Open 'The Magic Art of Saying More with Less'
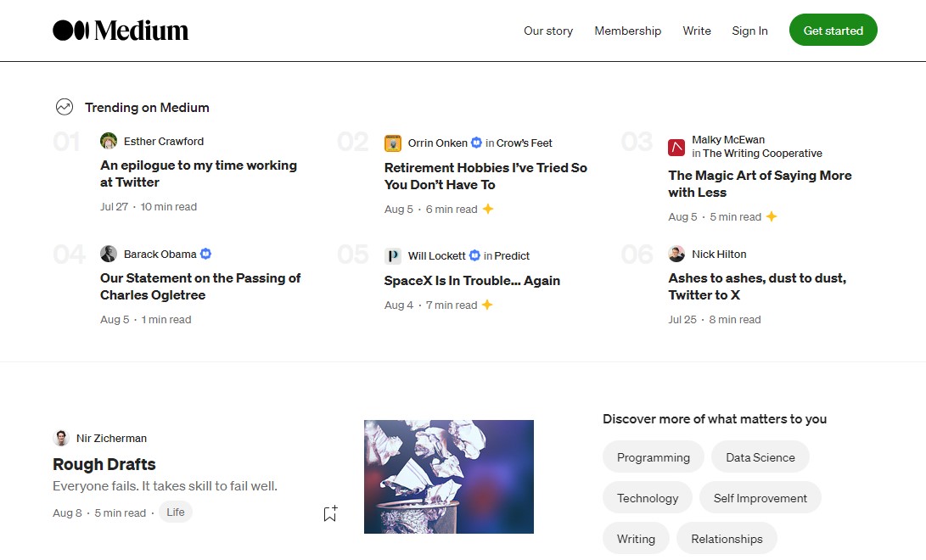The image size is (926, 560). coord(760,183)
